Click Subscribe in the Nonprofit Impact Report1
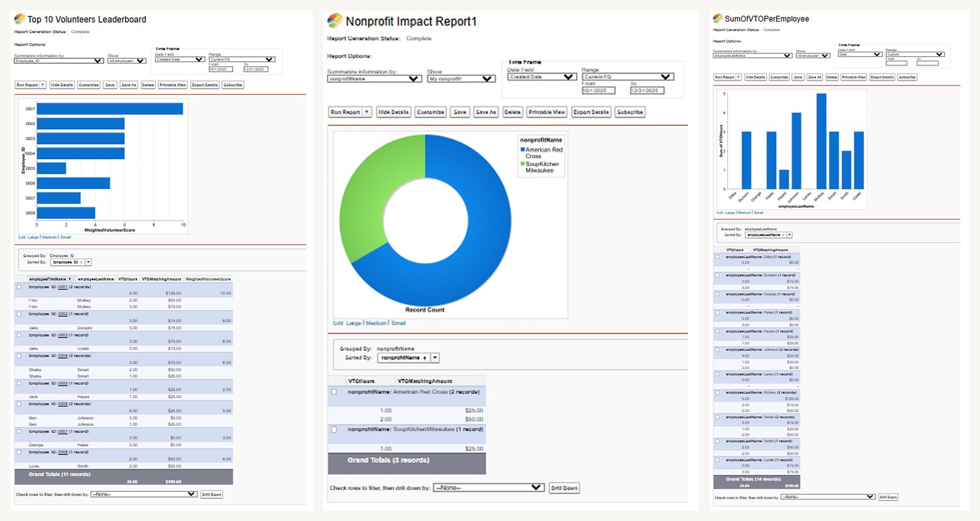The height and width of the screenshot is (521, 980). point(629,112)
